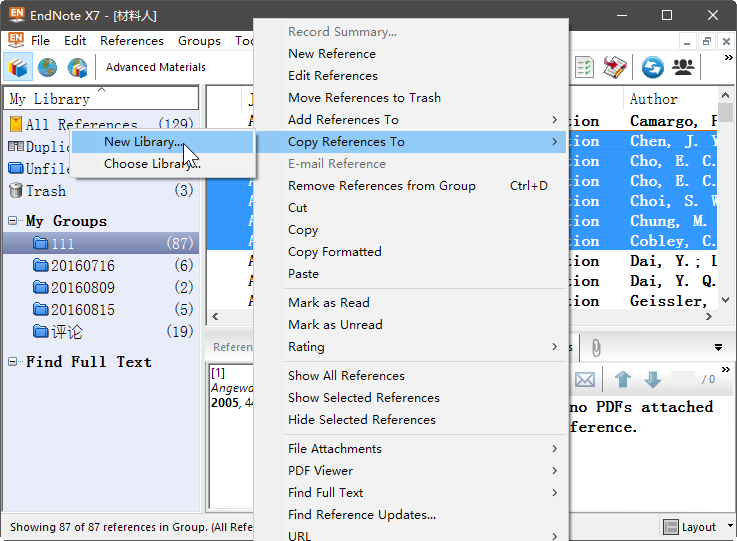Select the 20160815 group

coord(101,309)
